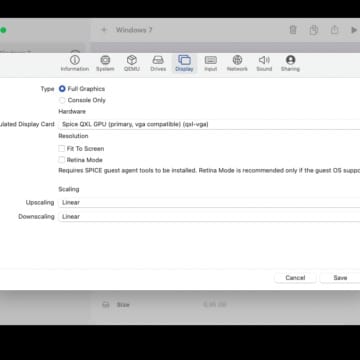Open the Drives settings icon
360x360 pixels.
pyautogui.click(x=158, y=60)
